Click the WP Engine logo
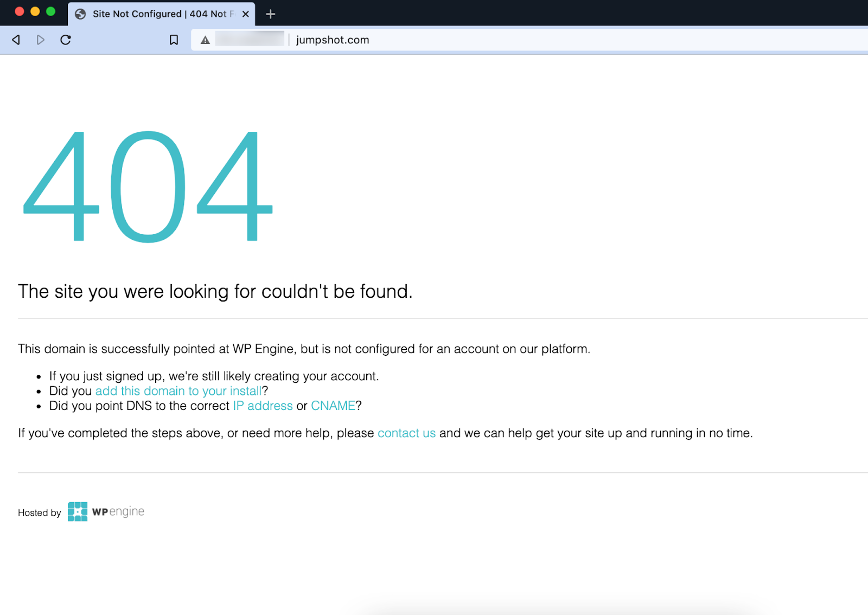 coord(106,511)
